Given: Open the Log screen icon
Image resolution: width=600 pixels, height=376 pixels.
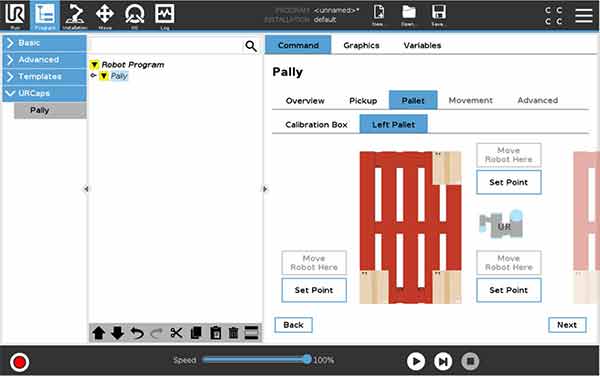Looking at the screenshot, I should (165, 15).
